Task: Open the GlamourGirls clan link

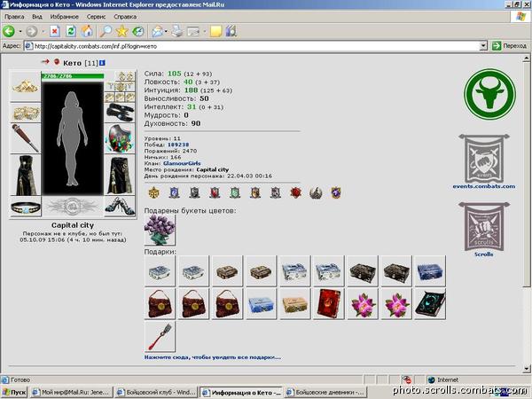Action: click(182, 163)
